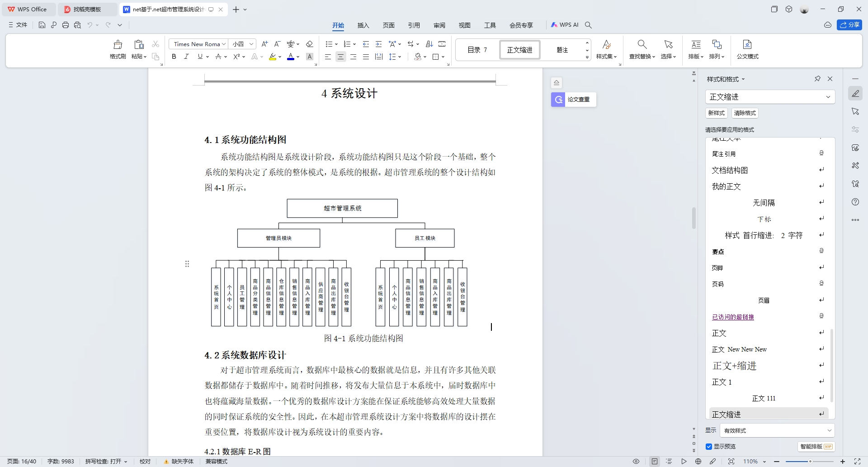Screen dimensions: 868x467
Task: Align text left
Action: (x=328, y=57)
